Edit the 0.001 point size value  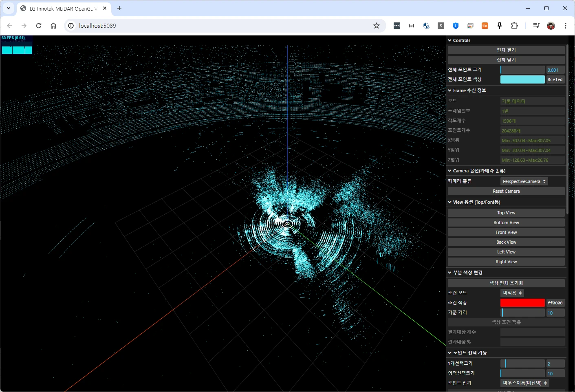[x=555, y=70]
